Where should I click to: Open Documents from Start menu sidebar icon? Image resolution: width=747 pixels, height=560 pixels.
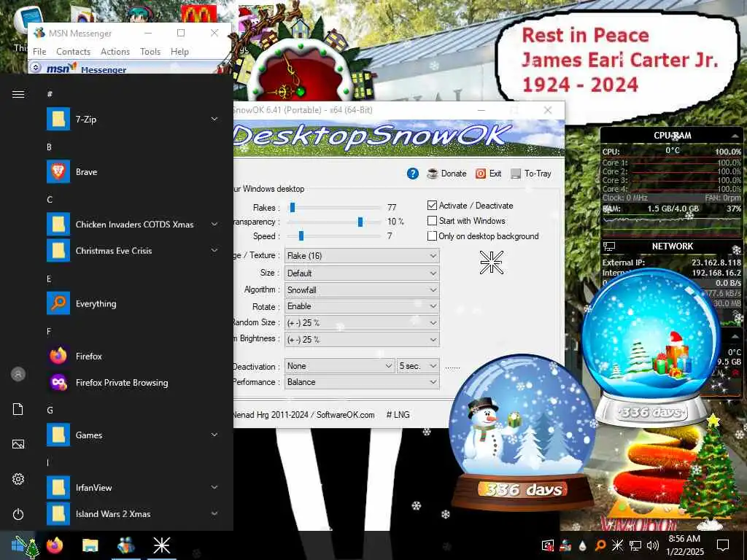tap(18, 409)
